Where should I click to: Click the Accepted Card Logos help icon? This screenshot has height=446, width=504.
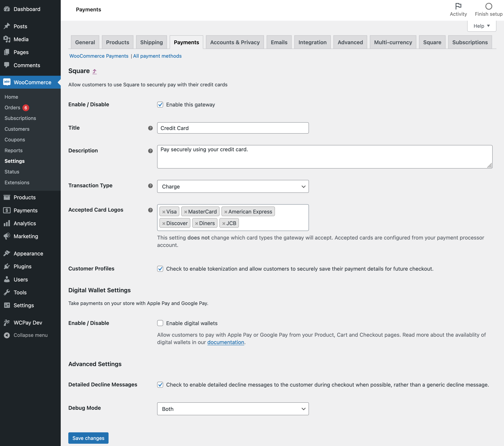coord(150,210)
